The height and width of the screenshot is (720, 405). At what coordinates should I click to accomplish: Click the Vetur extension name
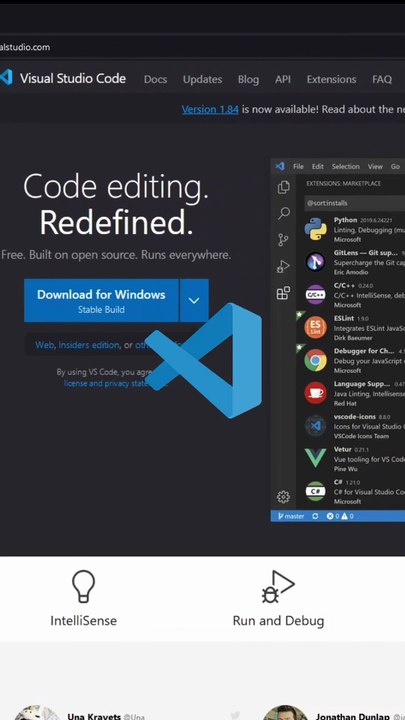(343, 449)
